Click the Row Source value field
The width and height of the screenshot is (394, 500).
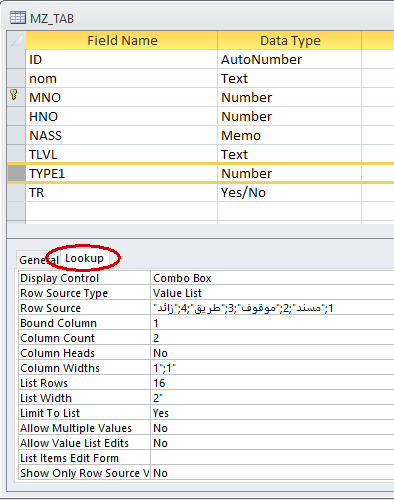pos(272,308)
